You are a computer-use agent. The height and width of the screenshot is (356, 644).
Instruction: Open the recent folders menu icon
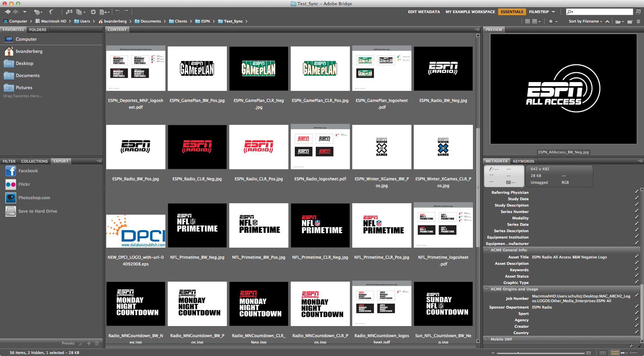pos(619,21)
